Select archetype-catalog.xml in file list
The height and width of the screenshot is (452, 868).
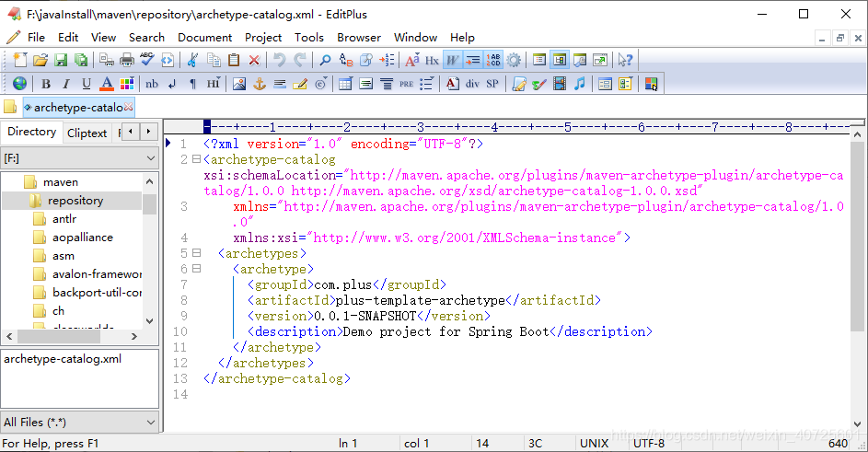pyautogui.click(x=63, y=359)
